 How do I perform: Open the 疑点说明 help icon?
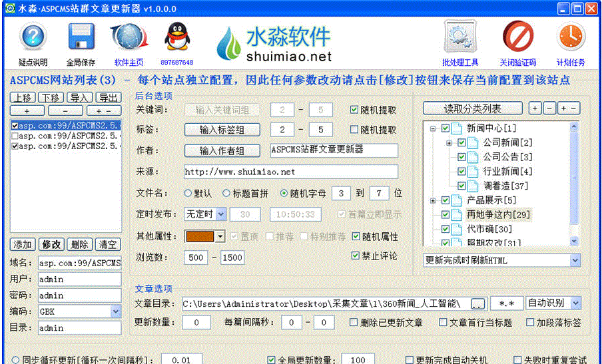point(33,37)
